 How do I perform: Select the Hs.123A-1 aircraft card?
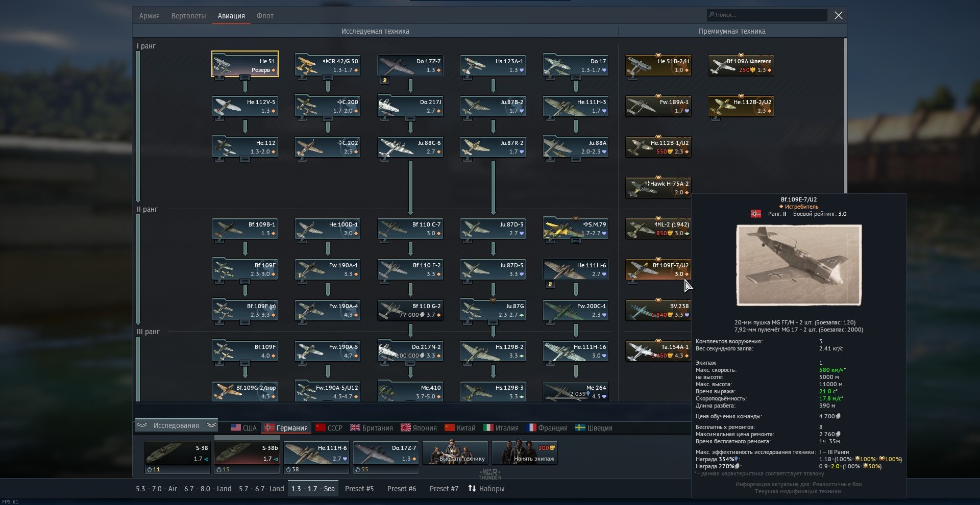[493, 65]
